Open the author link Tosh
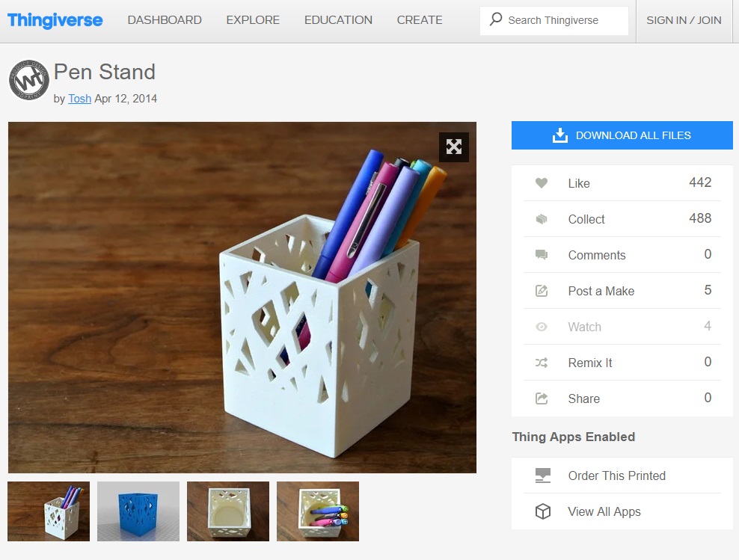This screenshot has height=560, width=739. tap(79, 99)
